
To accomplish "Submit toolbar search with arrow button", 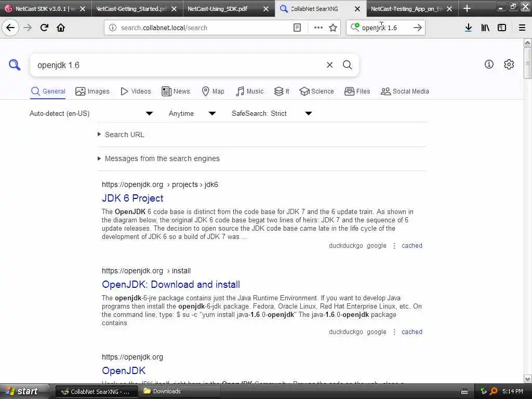I will click(418, 28).
